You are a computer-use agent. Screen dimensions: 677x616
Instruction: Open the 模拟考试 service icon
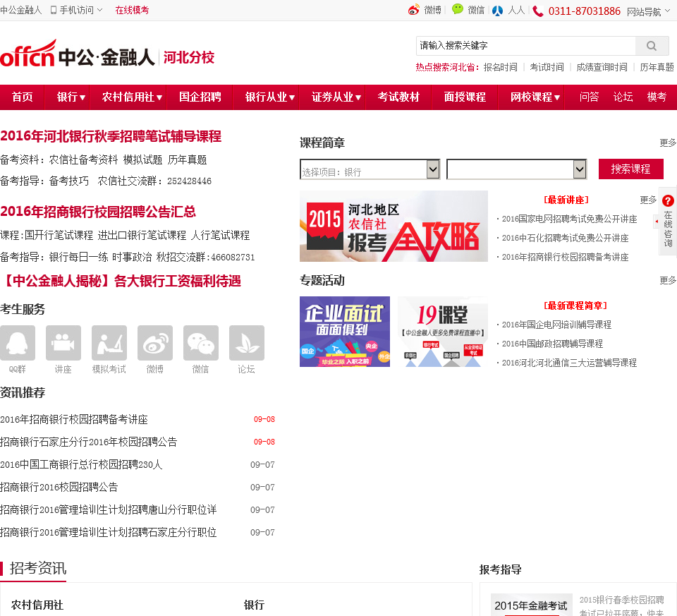pyautogui.click(x=109, y=343)
